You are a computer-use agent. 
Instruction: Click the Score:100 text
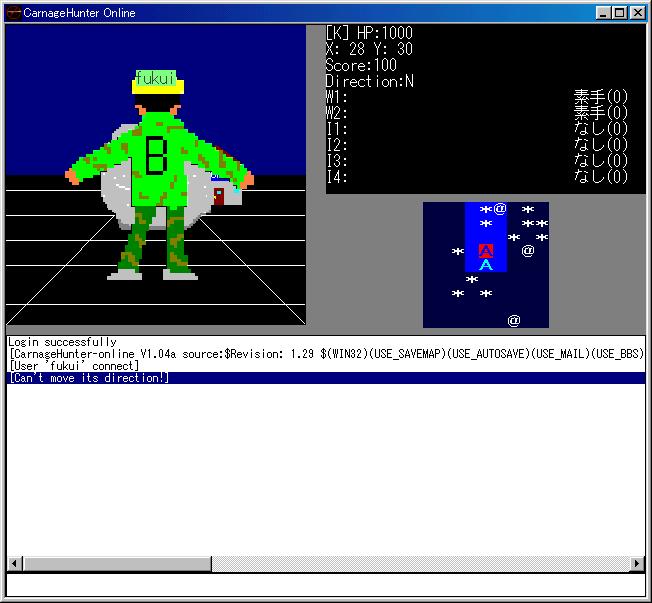click(361, 65)
